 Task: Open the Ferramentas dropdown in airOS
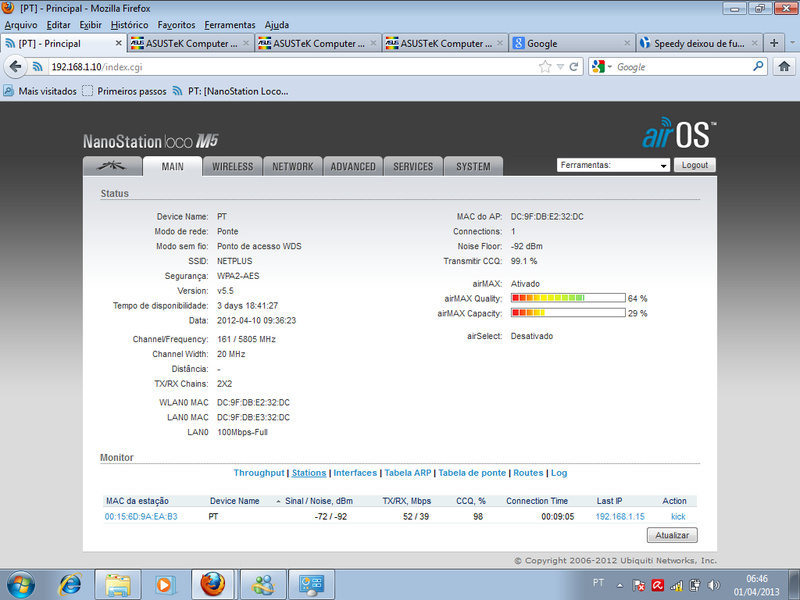coord(613,165)
